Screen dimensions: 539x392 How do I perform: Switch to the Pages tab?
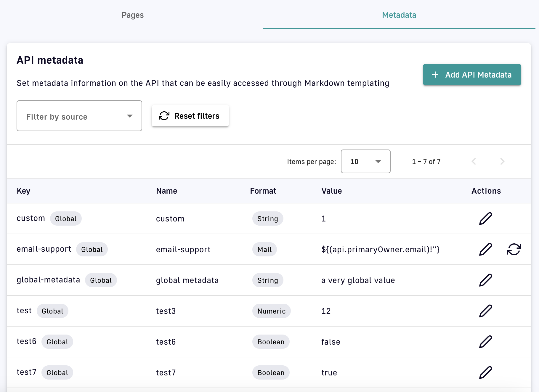pos(133,15)
